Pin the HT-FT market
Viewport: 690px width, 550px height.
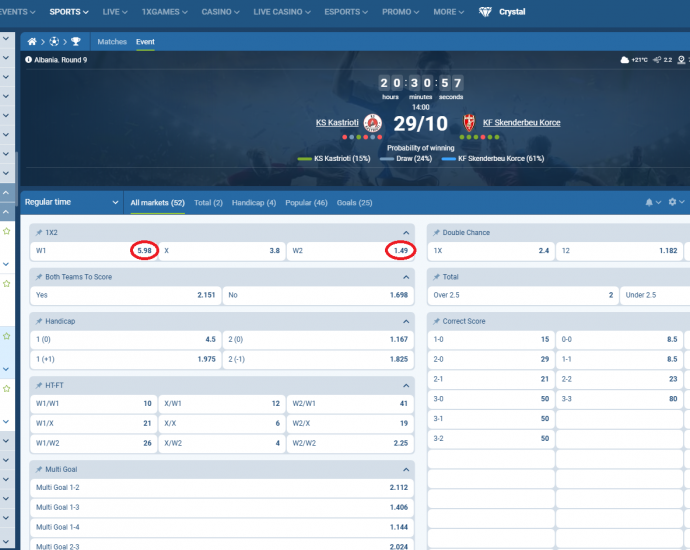(39, 385)
